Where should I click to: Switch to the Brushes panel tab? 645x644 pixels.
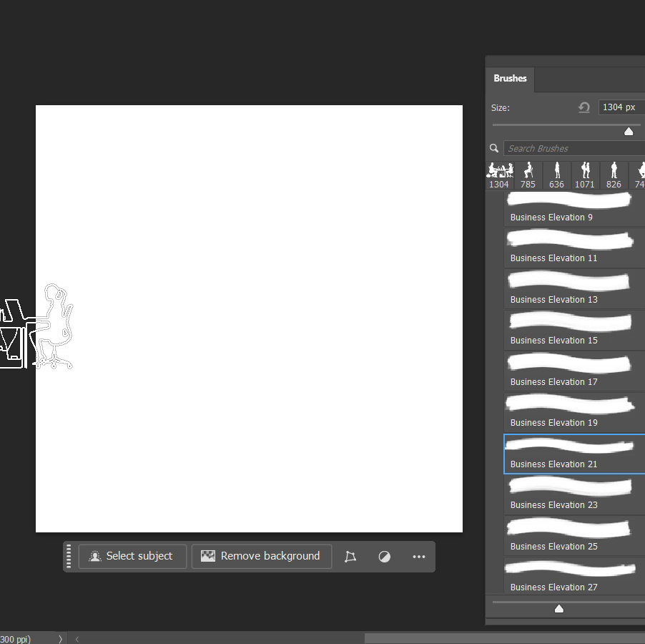[x=510, y=79]
